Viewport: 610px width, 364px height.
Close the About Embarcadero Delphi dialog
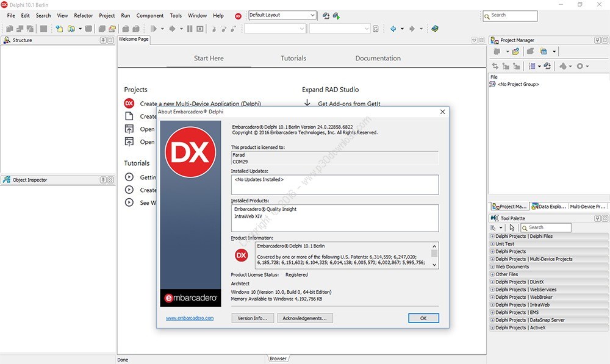click(442, 112)
